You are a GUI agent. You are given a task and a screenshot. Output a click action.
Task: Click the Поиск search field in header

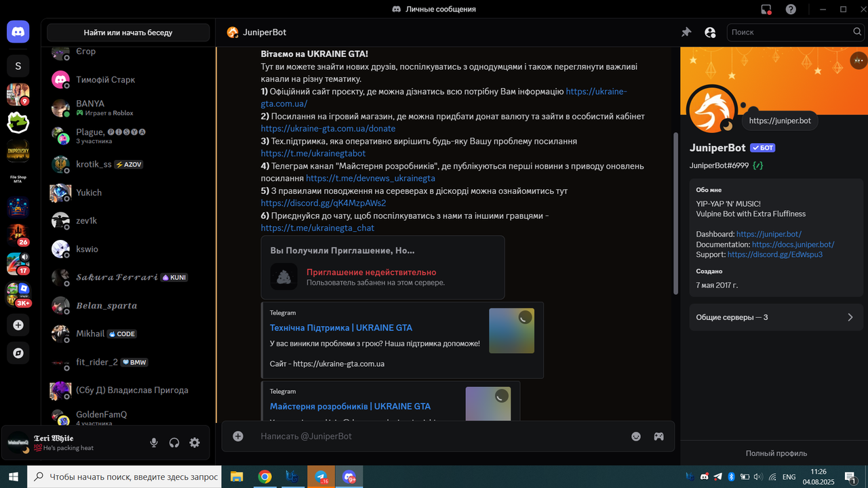pyautogui.click(x=795, y=32)
